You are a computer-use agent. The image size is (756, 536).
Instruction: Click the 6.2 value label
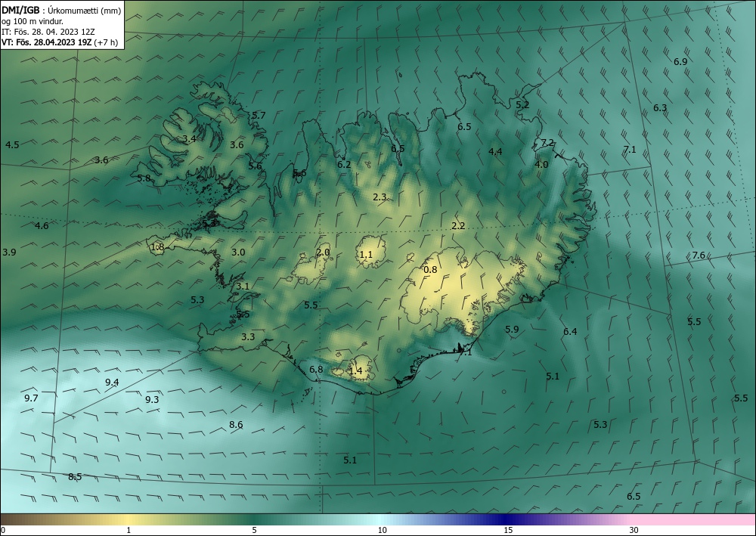pyautogui.click(x=344, y=164)
